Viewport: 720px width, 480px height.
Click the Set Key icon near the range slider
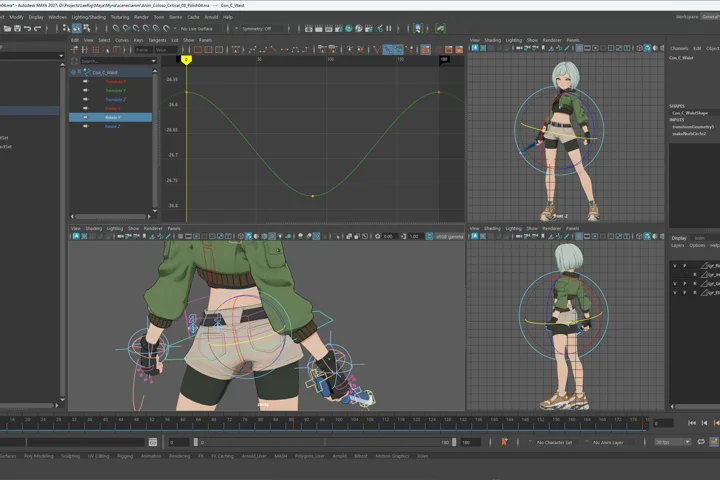pyautogui.click(x=504, y=442)
